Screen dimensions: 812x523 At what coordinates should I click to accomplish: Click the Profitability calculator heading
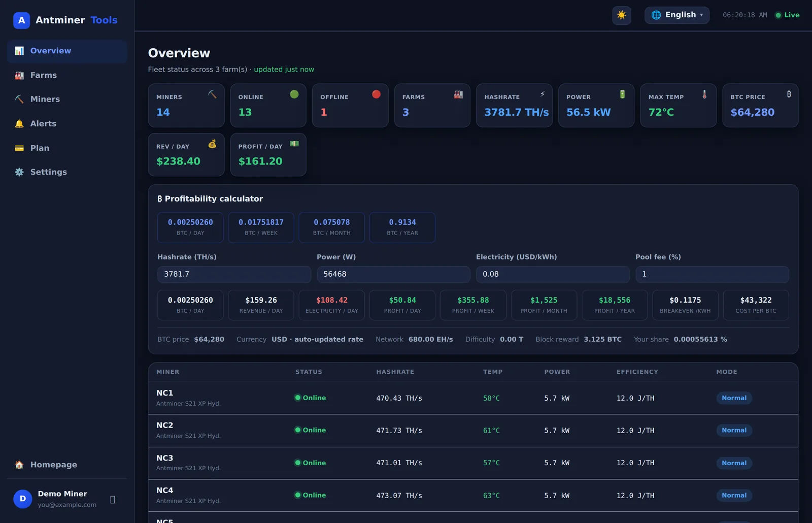pyautogui.click(x=210, y=199)
